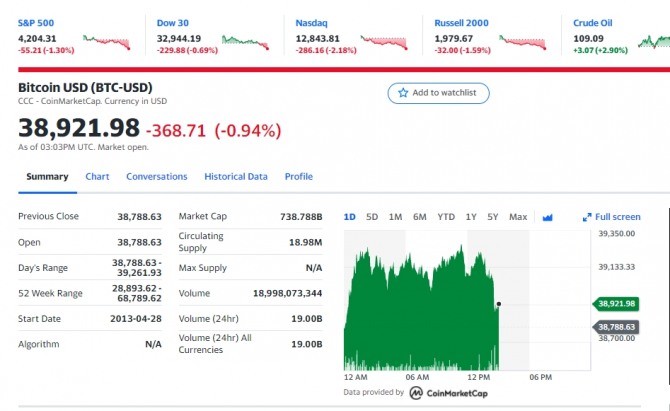The width and height of the screenshot is (670, 411).
Task: Switch chart range to 1M
Action: tap(395, 217)
